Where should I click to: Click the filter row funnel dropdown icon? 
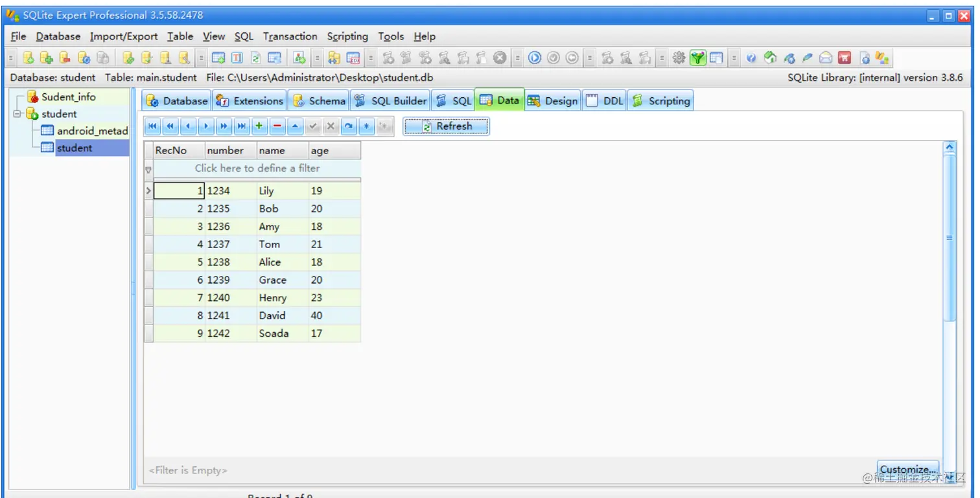pos(148,169)
